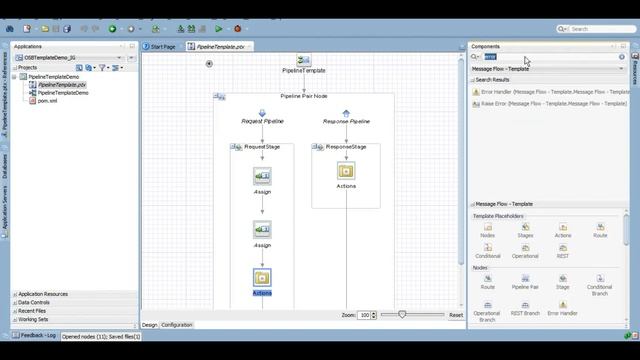
Task: Click the Response Pipeline arrow icon
Action: point(346,113)
